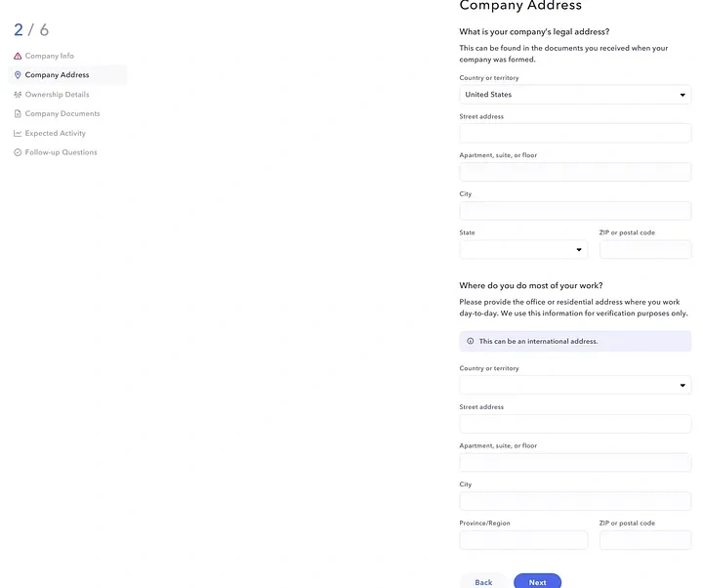Image resolution: width=703 pixels, height=588 pixels.
Task: Click the Company Documents file icon
Action: (x=18, y=114)
